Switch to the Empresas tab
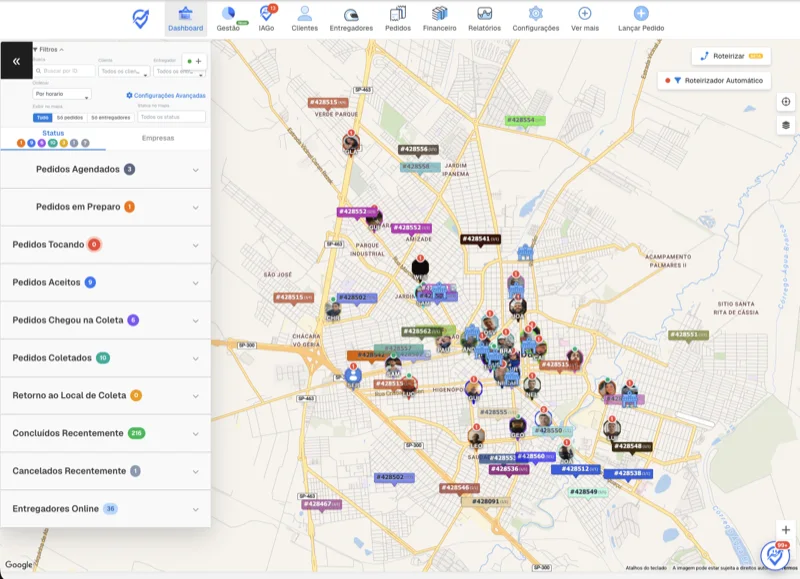 coord(158,138)
